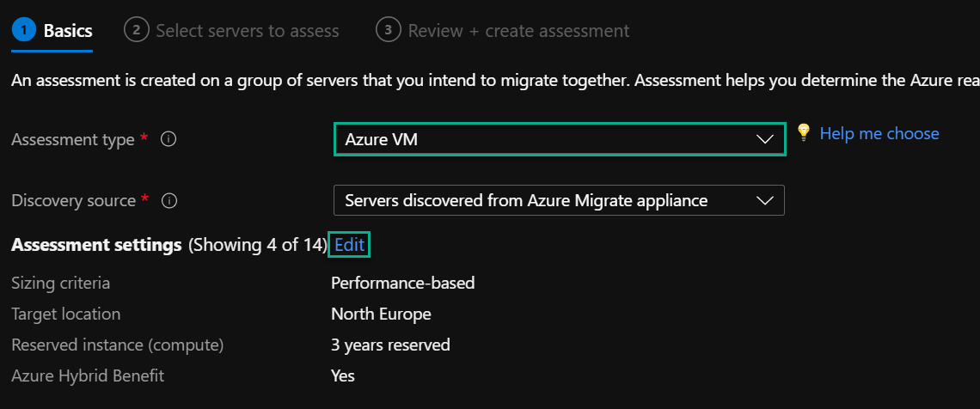This screenshot has width=980, height=409.
Task: Click the lightbulb icon near Help me choose
Action: pos(803,131)
